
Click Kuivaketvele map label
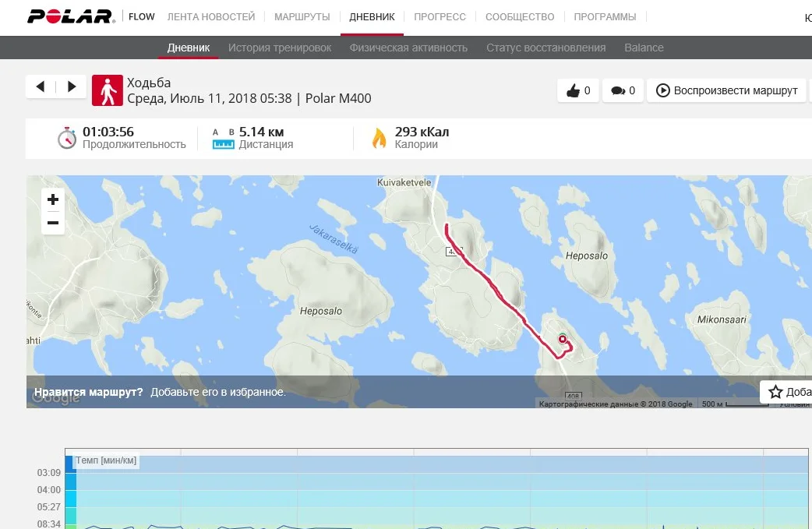pos(404,182)
